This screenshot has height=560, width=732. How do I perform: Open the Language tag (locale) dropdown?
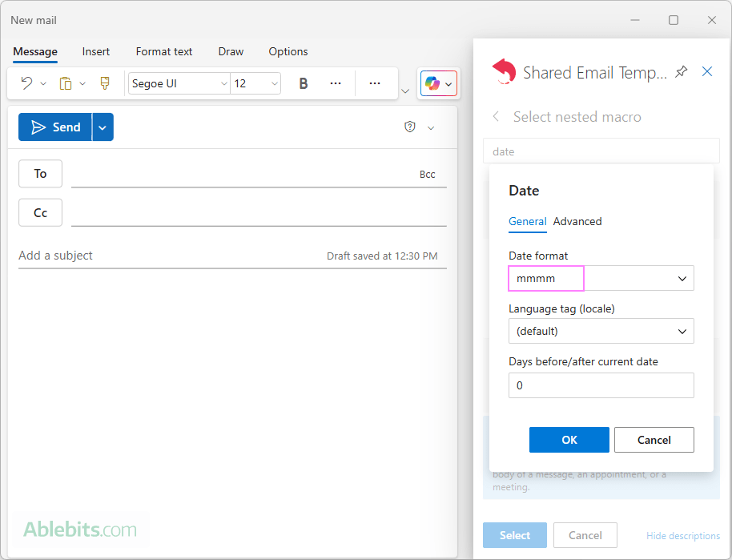pyautogui.click(x=601, y=331)
